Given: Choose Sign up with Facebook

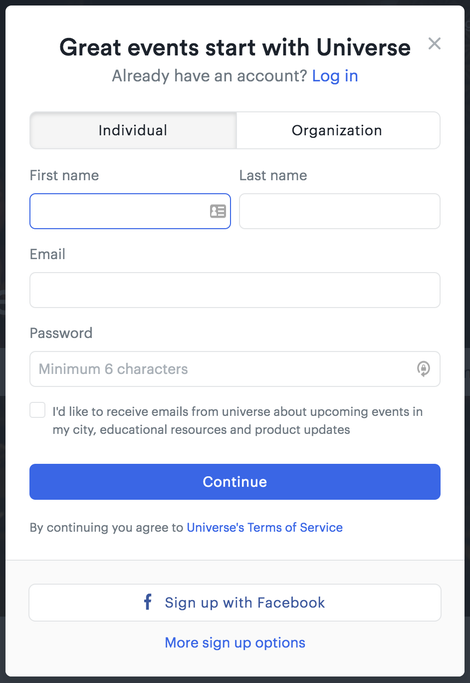Looking at the screenshot, I should [235, 603].
